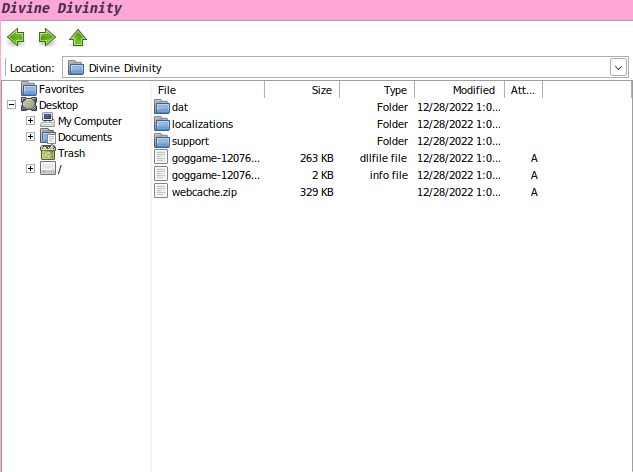Click the goggame info file icon
The width and height of the screenshot is (633, 472).
click(x=161, y=174)
